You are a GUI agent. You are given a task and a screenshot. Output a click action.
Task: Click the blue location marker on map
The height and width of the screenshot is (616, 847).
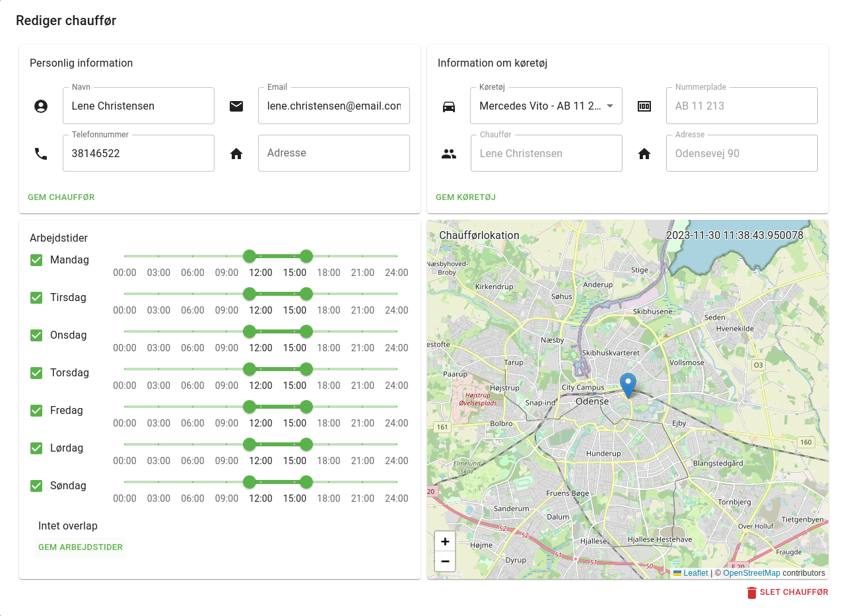coord(628,384)
